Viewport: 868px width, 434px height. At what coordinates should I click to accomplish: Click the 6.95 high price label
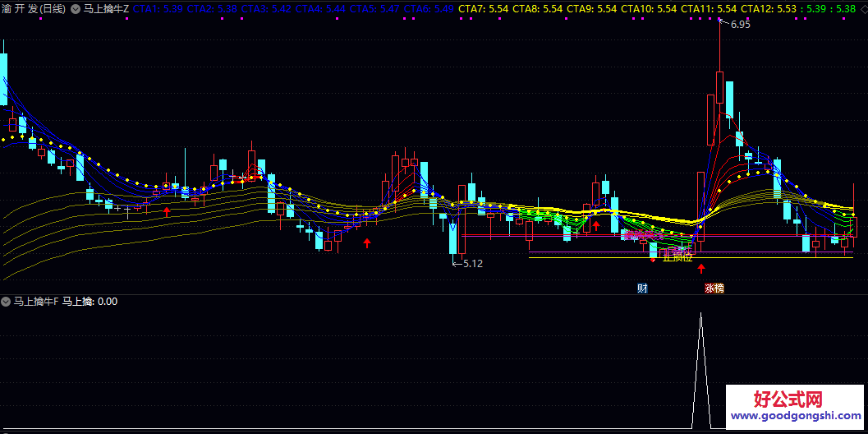(740, 25)
